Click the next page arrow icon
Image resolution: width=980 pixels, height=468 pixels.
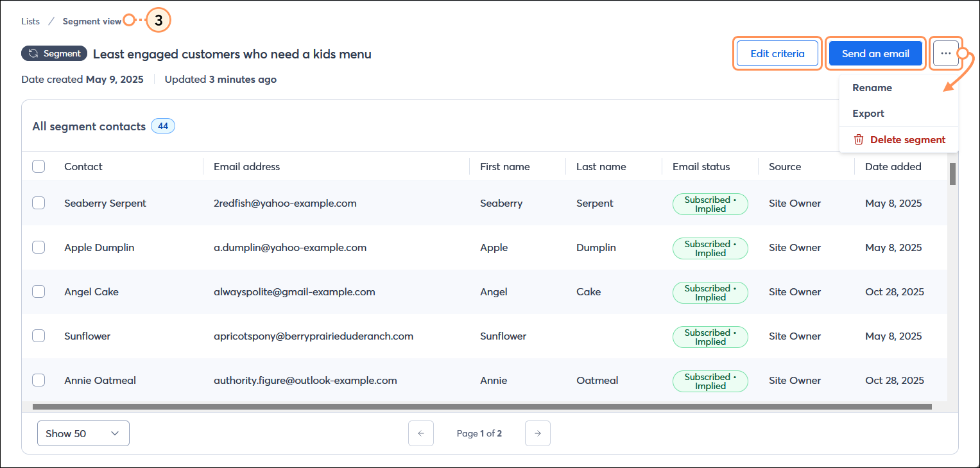pyautogui.click(x=537, y=433)
